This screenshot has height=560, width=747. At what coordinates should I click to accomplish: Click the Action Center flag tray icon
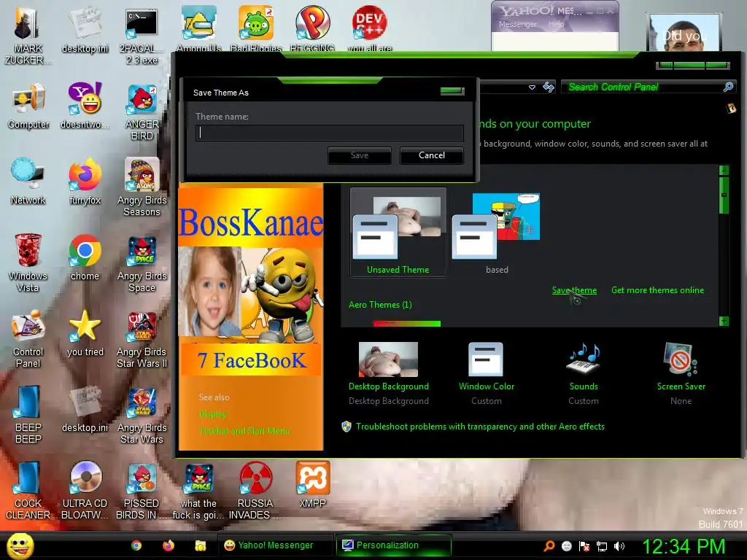click(584, 546)
